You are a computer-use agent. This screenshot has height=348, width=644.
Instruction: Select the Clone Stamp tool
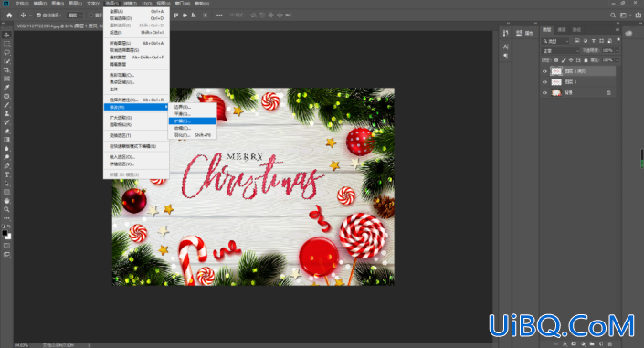pyautogui.click(x=6, y=113)
